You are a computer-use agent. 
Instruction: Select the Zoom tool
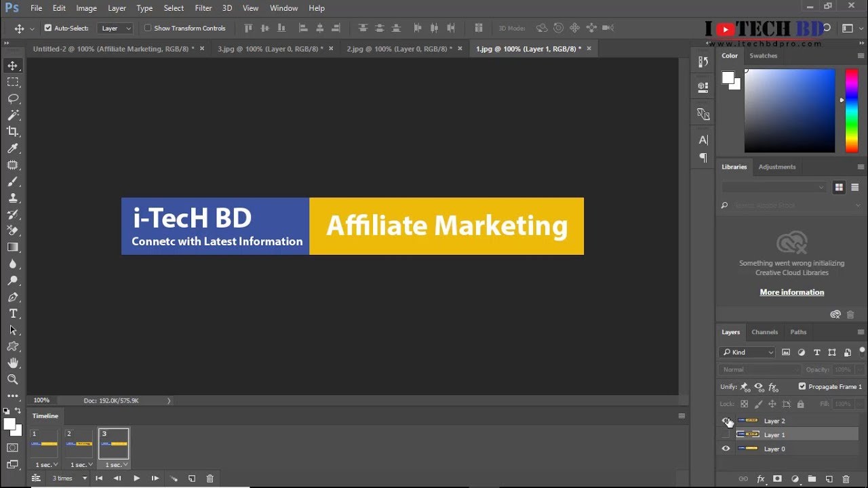(13, 380)
